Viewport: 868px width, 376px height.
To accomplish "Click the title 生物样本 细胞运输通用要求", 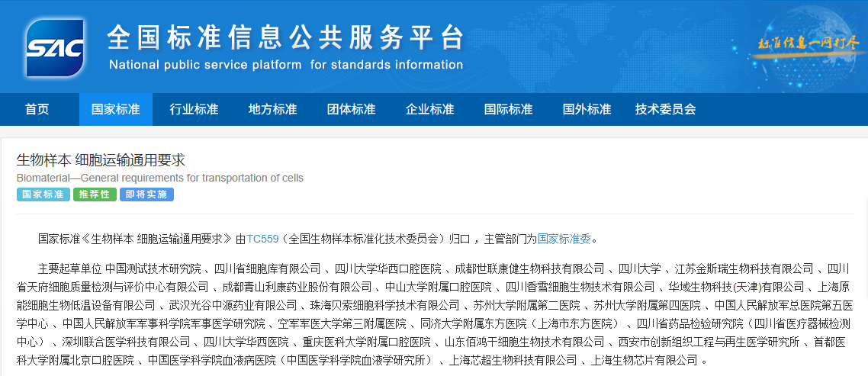I will coord(101,160).
